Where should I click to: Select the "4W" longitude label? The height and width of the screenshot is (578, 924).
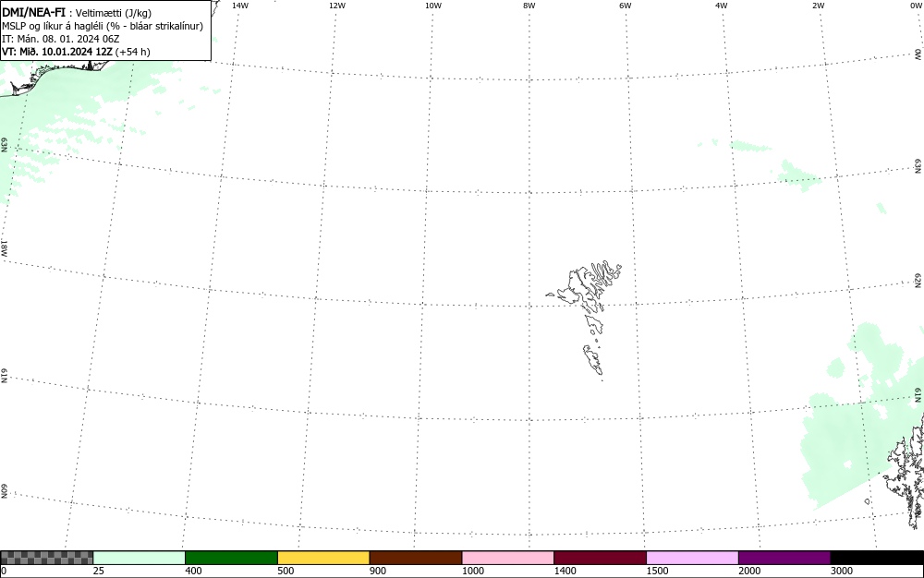[x=722, y=6]
